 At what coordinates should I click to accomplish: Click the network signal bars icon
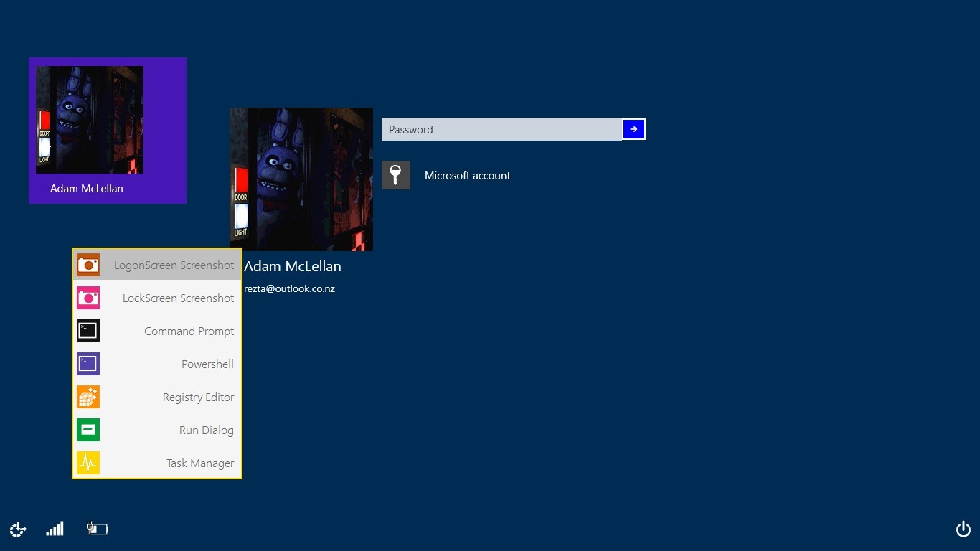(55, 529)
